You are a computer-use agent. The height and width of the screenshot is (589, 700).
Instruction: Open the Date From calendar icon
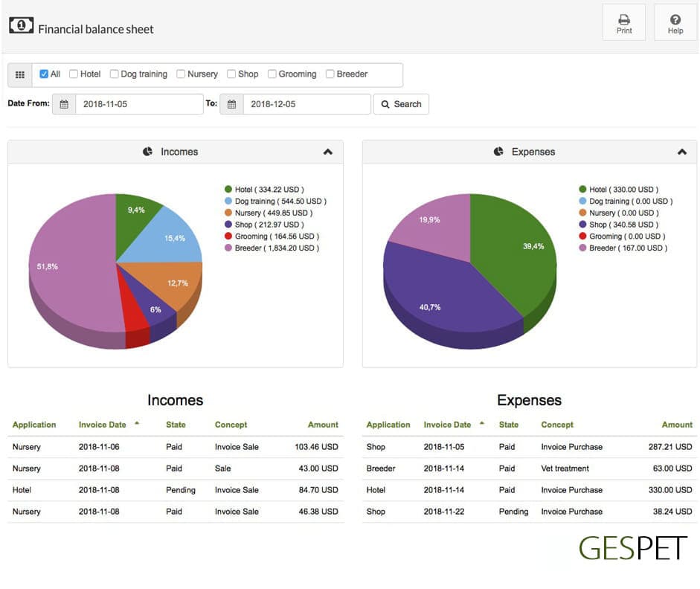pyautogui.click(x=64, y=104)
